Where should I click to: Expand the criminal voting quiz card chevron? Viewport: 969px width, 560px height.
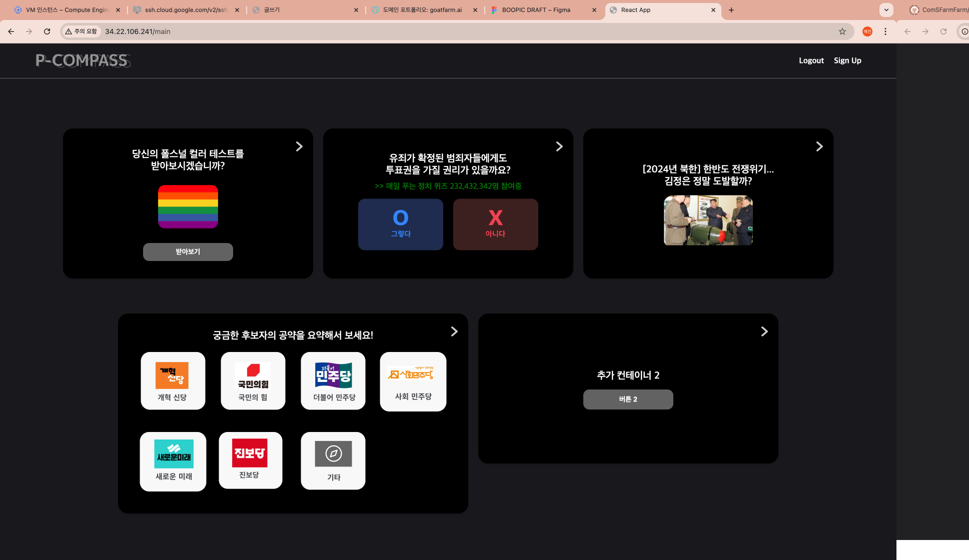click(559, 146)
